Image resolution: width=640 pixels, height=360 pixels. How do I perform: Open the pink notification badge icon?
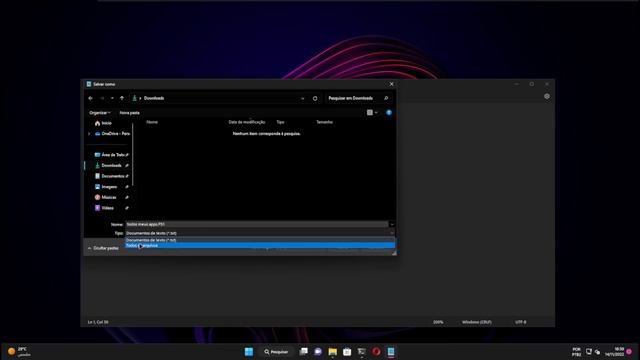[x=629, y=352]
